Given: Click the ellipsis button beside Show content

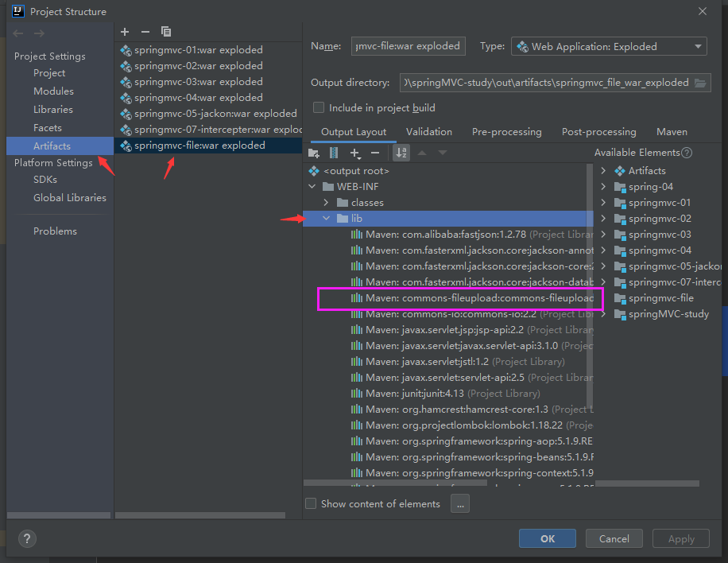Looking at the screenshot, I should click(459, 503).
